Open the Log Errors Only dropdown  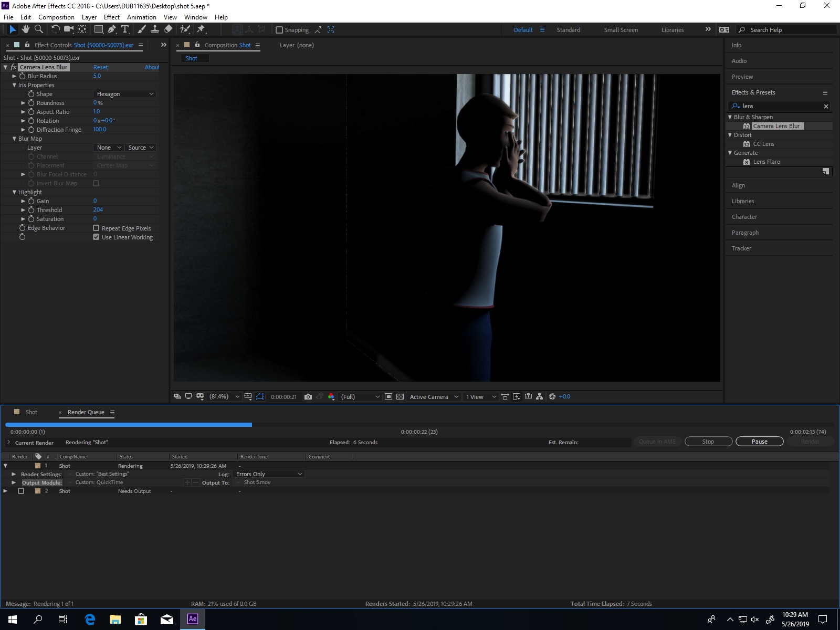point(269,474)
